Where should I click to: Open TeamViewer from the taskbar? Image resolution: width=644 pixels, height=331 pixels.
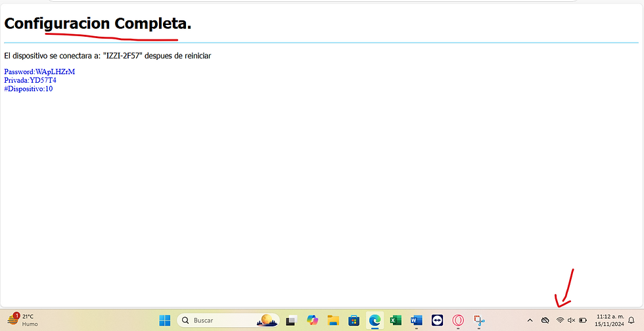click(438, 320)
